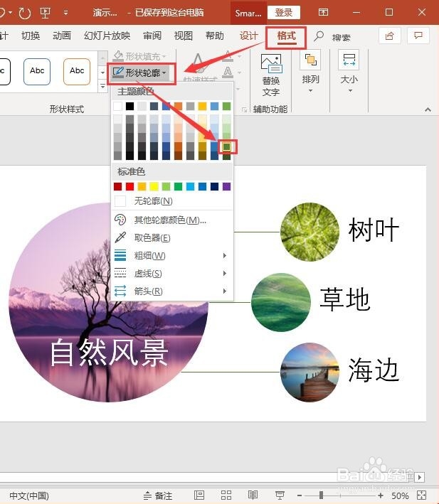Pick the standard red color swatch
This screenshot has width=439, height=504.
pyautogui.click(x=130, y=186)
